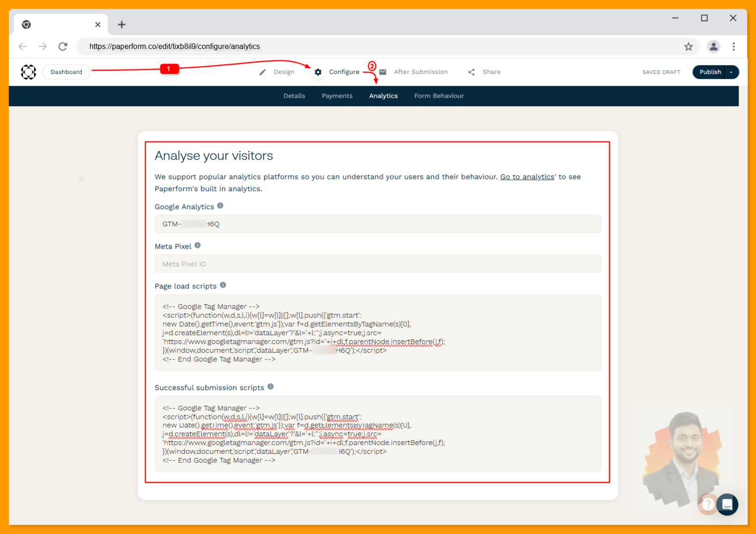Click the Google Analytics info tooltip icon
This screenshot has height=534, width=756.
[x=220, y=205]
